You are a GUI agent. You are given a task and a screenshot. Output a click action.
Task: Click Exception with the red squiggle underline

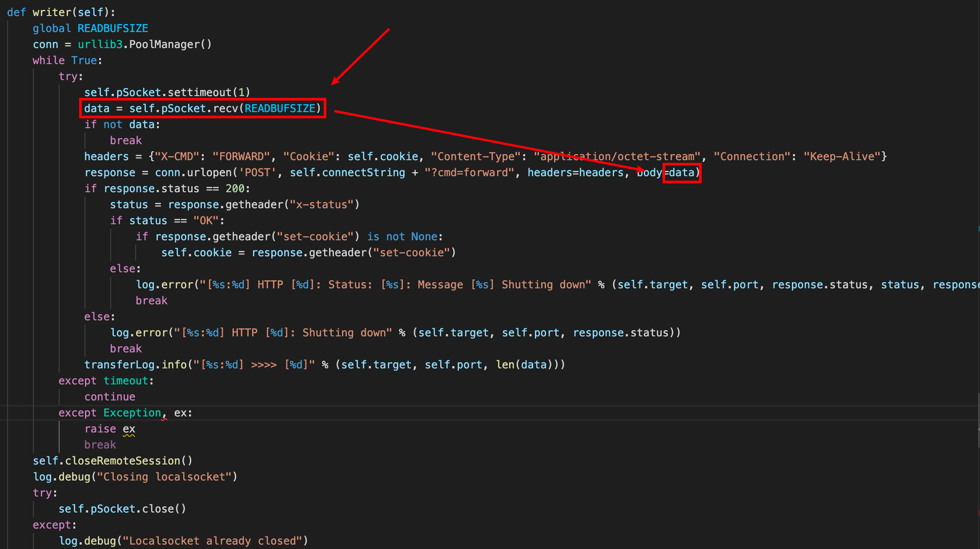point(132,413)
